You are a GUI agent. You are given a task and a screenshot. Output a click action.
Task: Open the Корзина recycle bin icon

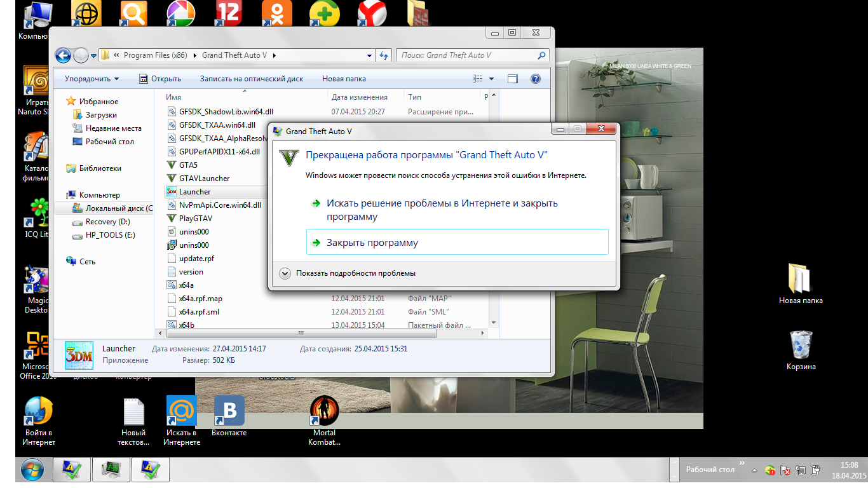click(x=801, y=350)
